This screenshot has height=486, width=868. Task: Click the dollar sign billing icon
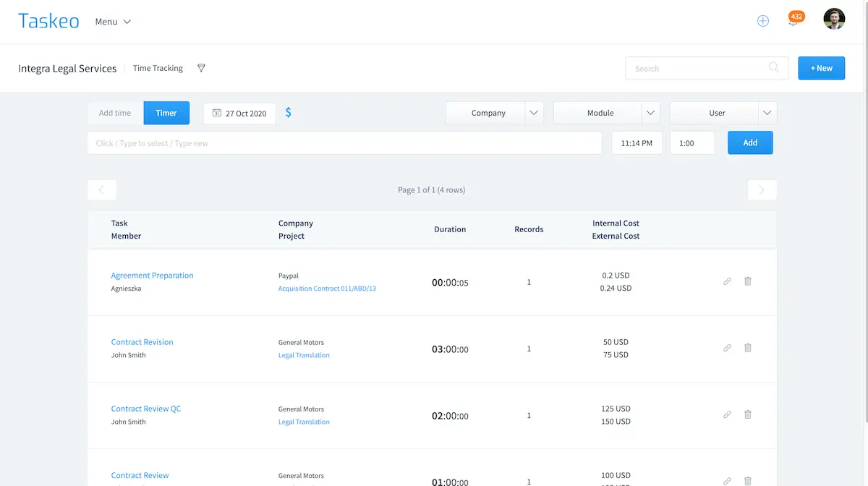289,113
